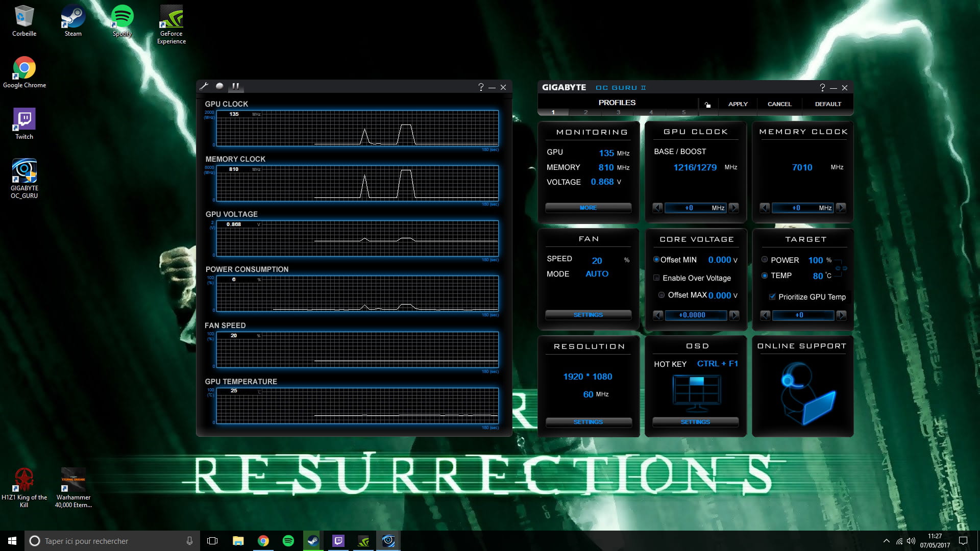Enable Over Voltage checkbox
This screenshot has width=980, height=551.
(656, 278)
